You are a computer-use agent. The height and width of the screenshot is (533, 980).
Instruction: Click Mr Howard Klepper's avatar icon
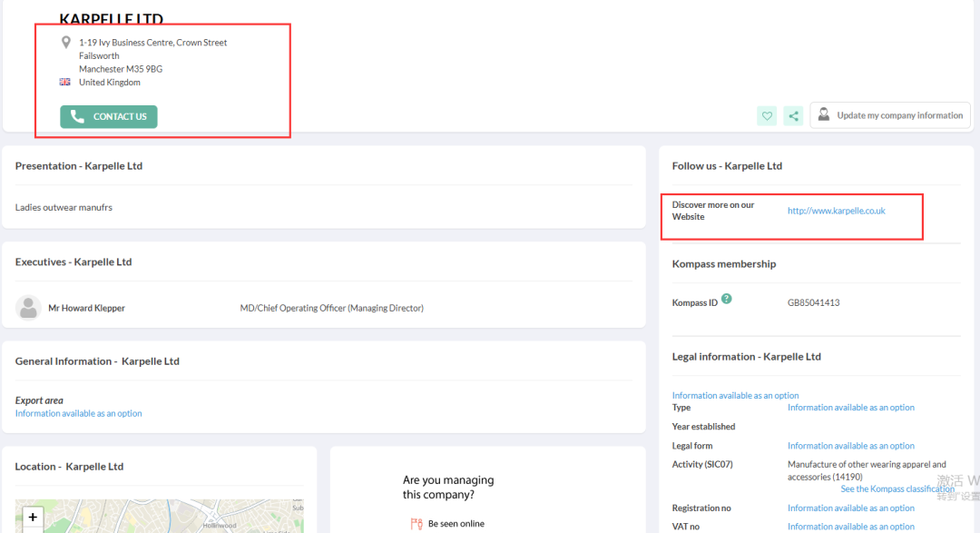coord(28,308)
